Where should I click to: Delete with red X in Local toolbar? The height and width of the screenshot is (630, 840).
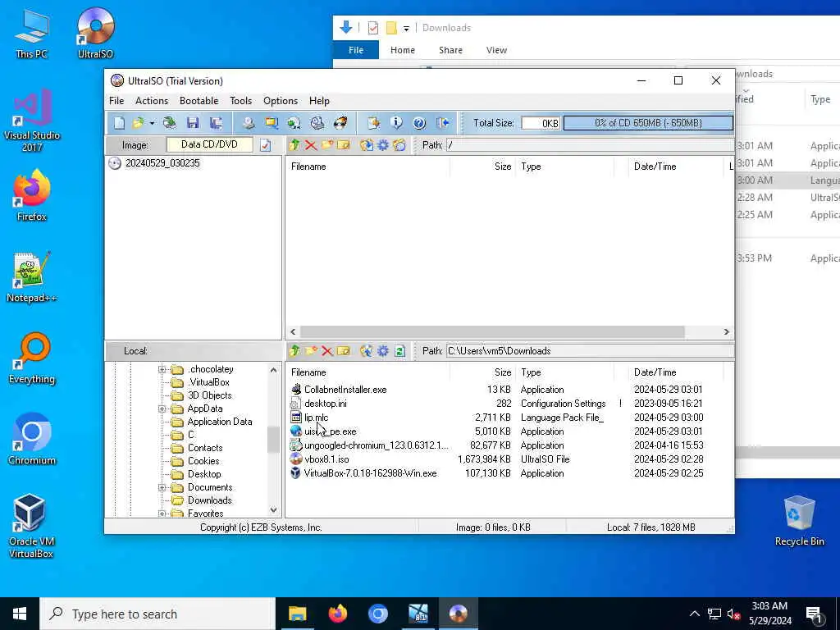point(326,351)
